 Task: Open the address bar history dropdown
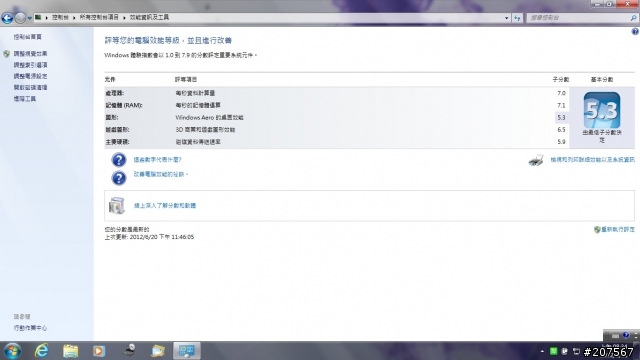tap(507, 18)
